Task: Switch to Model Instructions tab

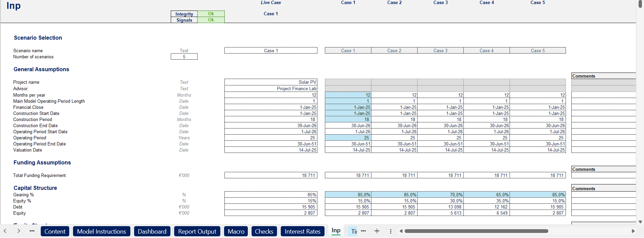Action: pos(102,231)
